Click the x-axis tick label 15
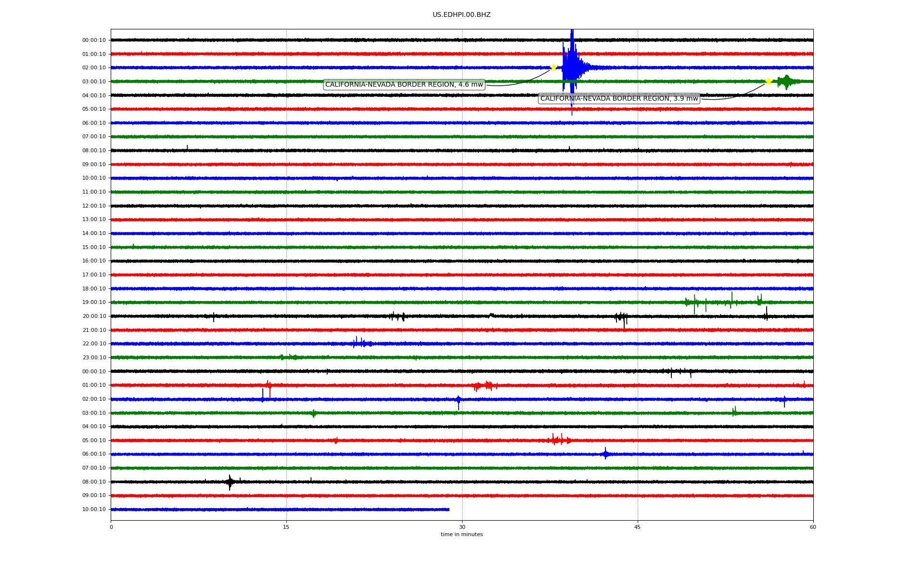The height and width of the screenshot is (578, 924). [286, 527]
